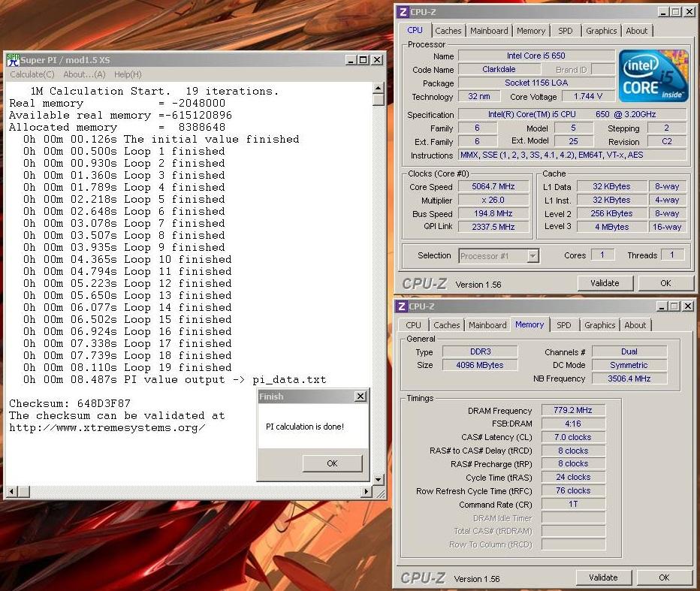The width and height of the screenshot is (700, 591).
Task: Click the Core Voltage value '1.744 V'
Action: (x=588, y=96)
